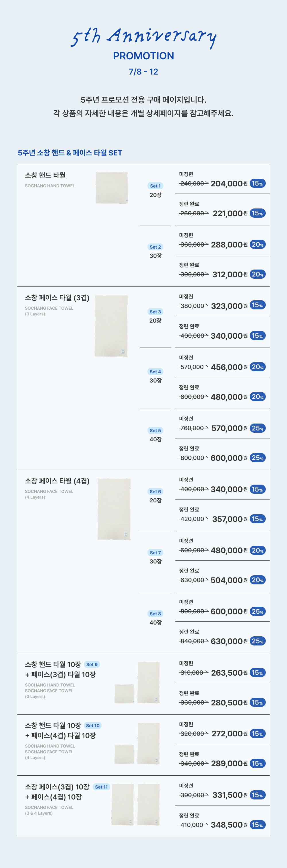287x868 pixels.
Task: Click the 5주년 소창 핸드 & 페이스 타월 SET heading
Action: tap(70, 153)
